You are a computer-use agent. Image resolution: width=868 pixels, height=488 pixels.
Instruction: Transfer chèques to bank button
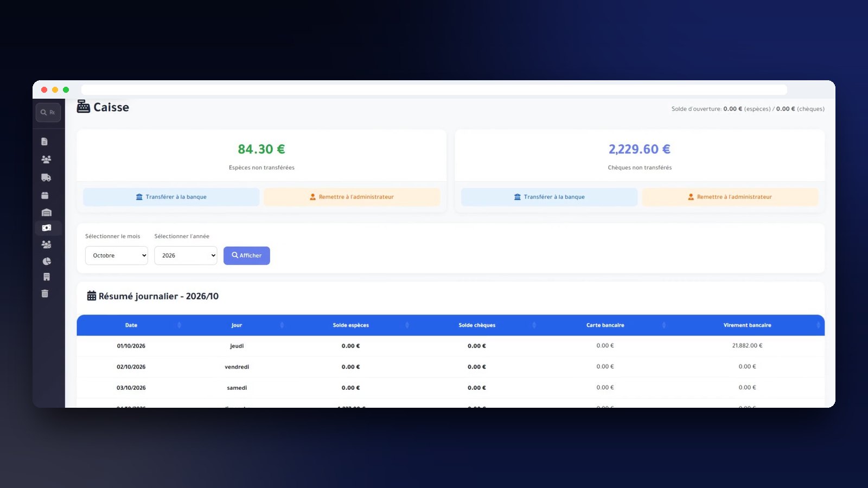(x=549, y=197)
